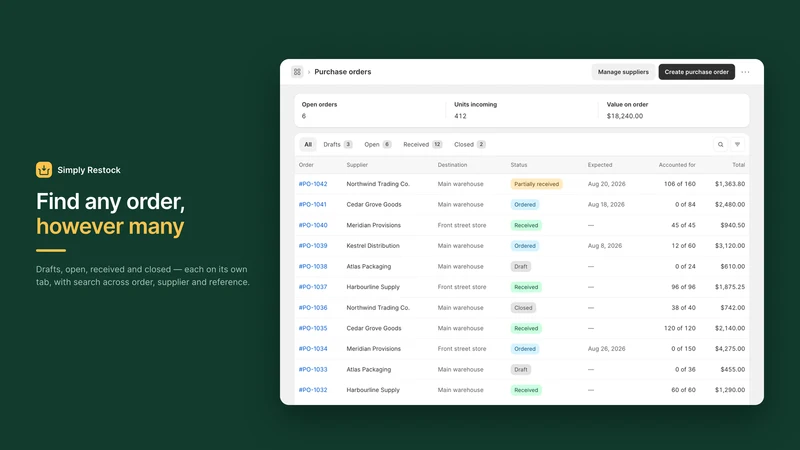Click the Aug 8, 2026 expected date

pyautogui.click(x=605, y=245)
